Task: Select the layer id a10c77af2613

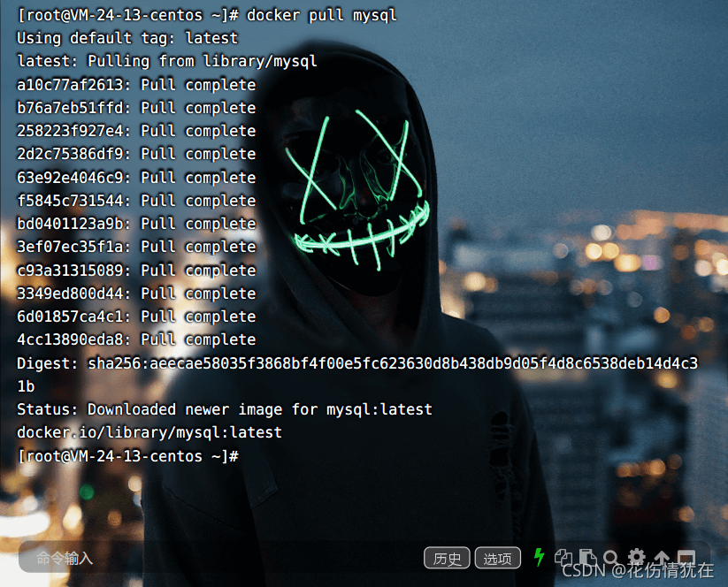Action: (x=70, y=85)
